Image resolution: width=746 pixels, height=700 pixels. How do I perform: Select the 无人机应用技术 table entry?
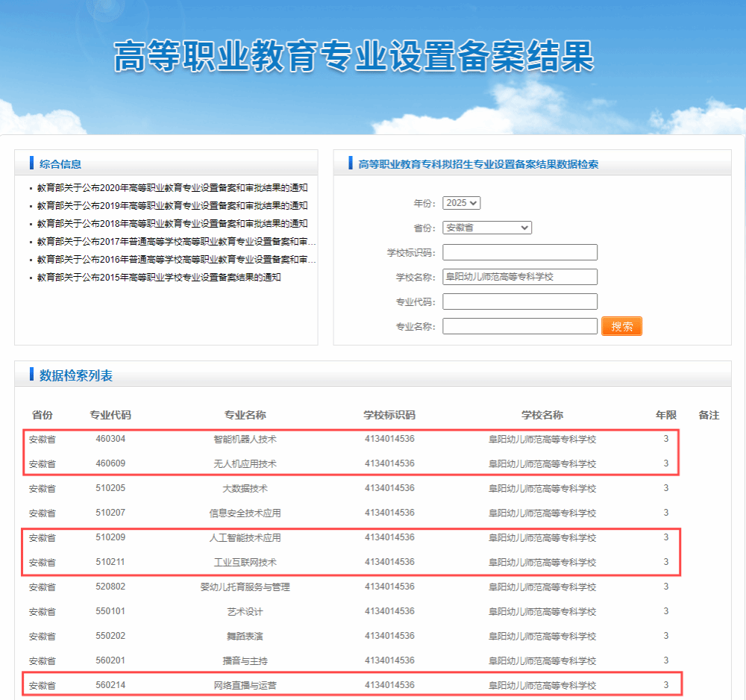point(245,464)
